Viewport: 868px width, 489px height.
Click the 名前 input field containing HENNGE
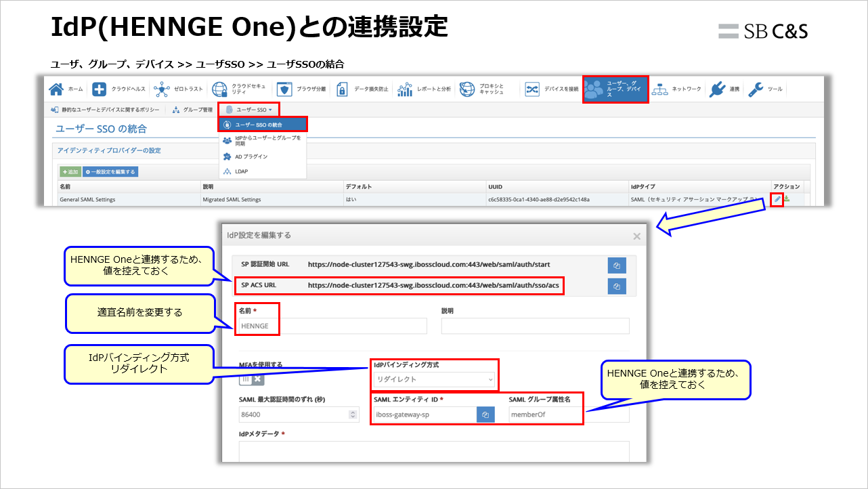pos(332,326)
